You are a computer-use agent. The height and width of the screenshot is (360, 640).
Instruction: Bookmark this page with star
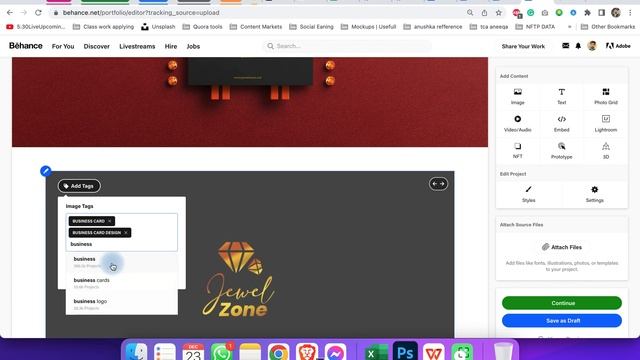(x=498, y=13)
